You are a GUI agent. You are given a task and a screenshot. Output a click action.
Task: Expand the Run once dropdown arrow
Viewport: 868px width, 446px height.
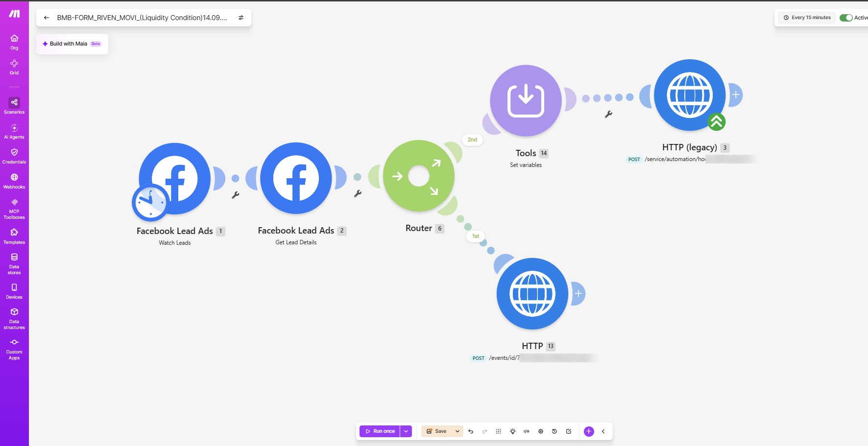click(x=406, y=431)
